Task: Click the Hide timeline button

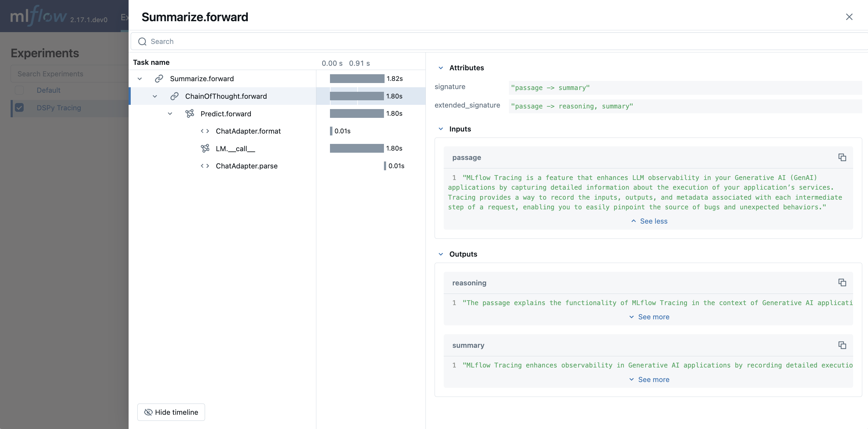Action: (171, 412)
